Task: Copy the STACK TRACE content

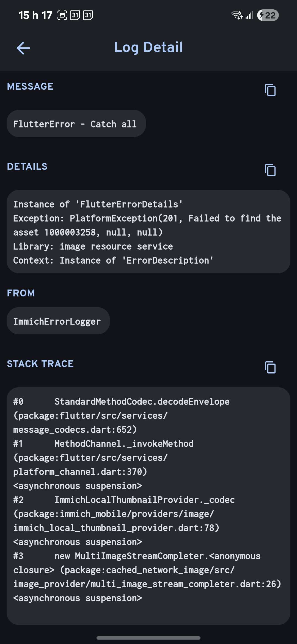Action: point(270,367)
